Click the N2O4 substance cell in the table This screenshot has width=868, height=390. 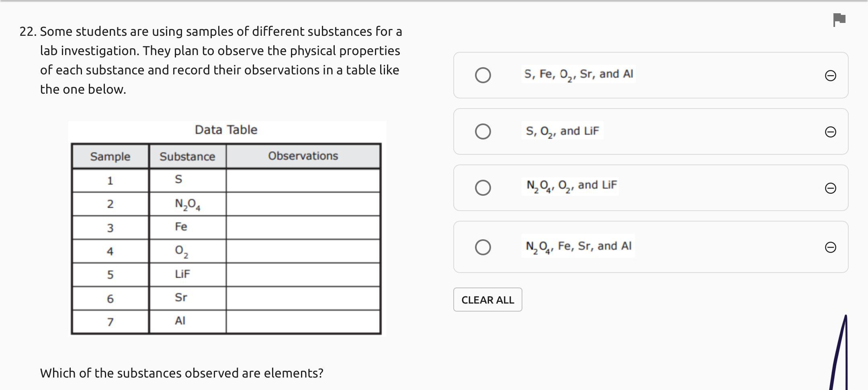(x=187, y=204)
